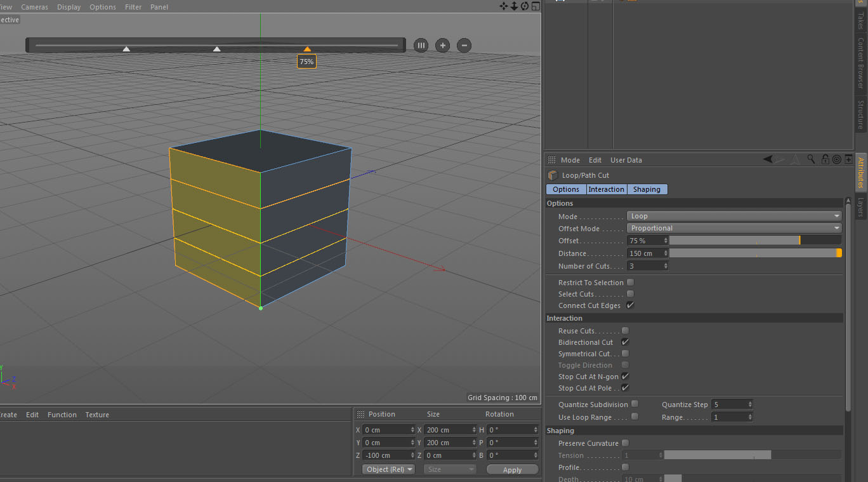
Task: Click the Number of Cuts input field
Action: tap(645, 266)
